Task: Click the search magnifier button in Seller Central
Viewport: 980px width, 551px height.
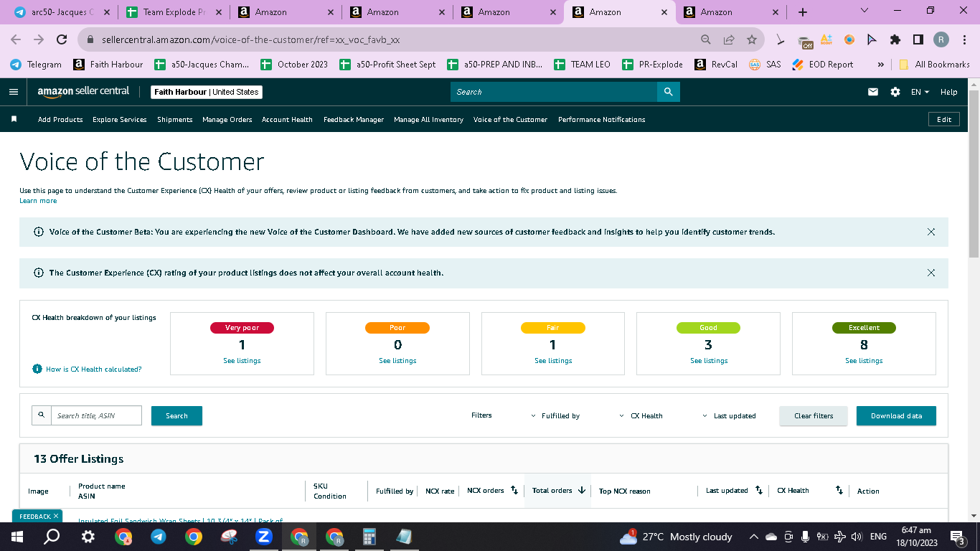Action: [668, 92]
